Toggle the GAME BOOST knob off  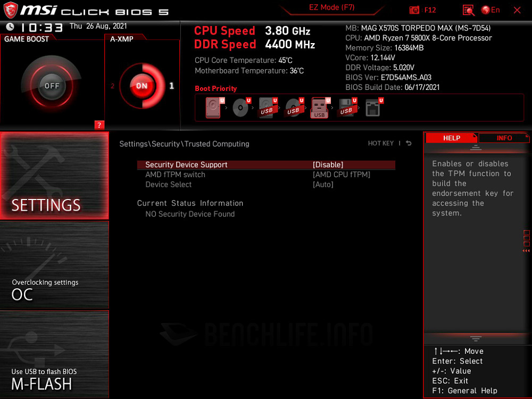point(52,85)
